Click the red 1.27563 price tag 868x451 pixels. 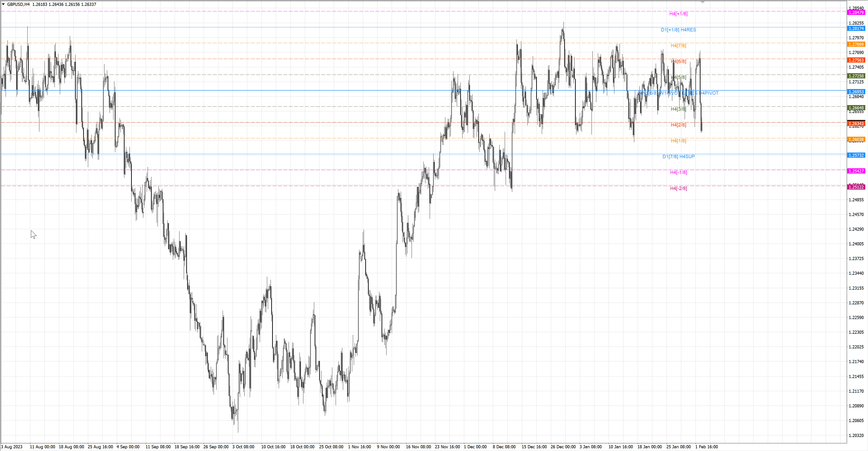click(x=856, y=60)
